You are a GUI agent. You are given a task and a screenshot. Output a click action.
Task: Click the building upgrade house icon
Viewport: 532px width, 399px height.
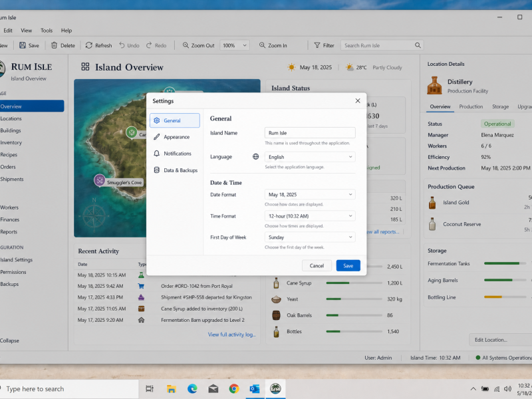point(141,320)
